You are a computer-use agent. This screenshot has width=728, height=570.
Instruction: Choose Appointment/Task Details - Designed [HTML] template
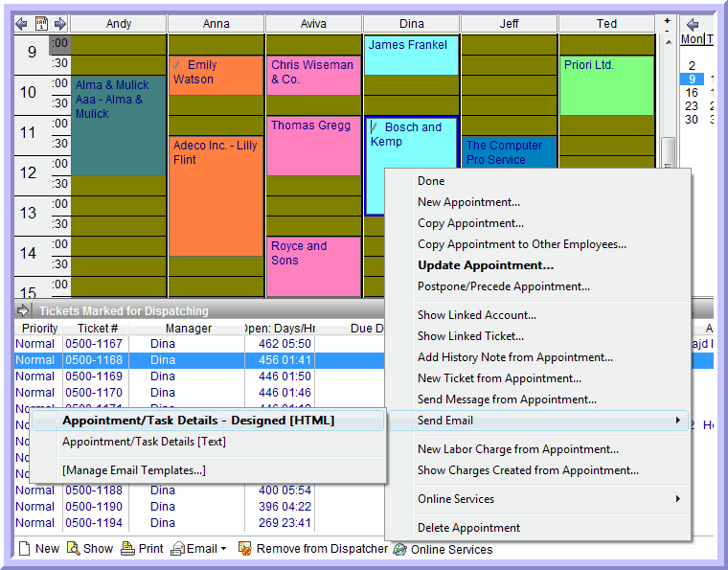point(198,421)
